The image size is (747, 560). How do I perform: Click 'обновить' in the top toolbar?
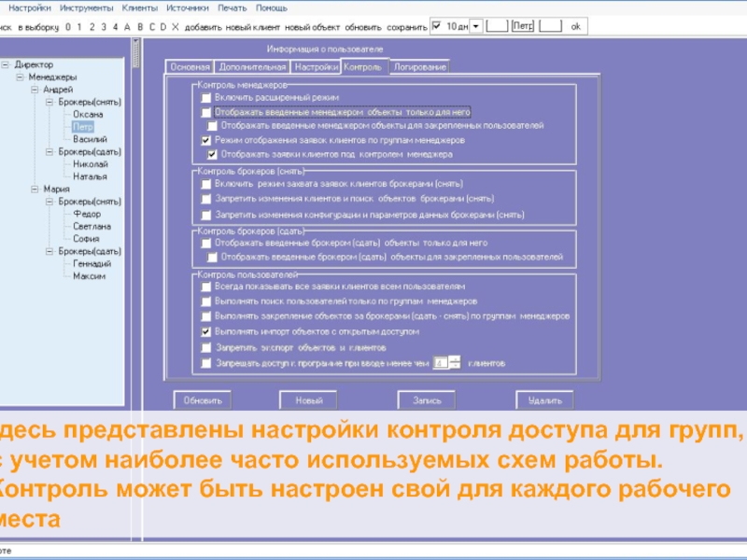pyautogui.click(x=362, y=27)
